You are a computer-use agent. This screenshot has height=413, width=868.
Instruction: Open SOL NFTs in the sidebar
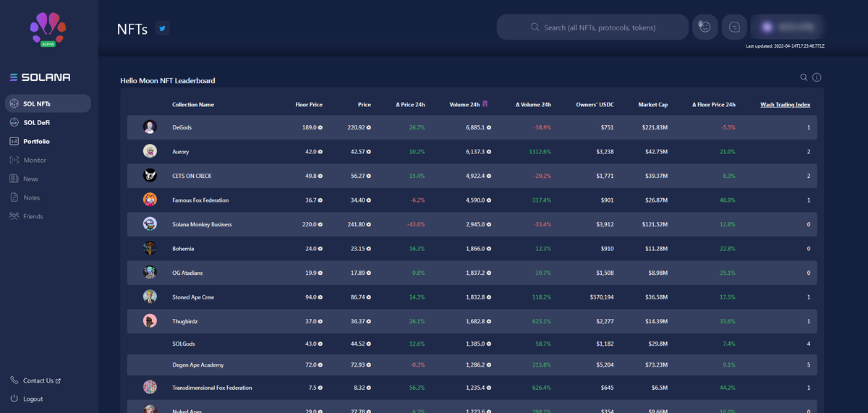click(48, 103)
